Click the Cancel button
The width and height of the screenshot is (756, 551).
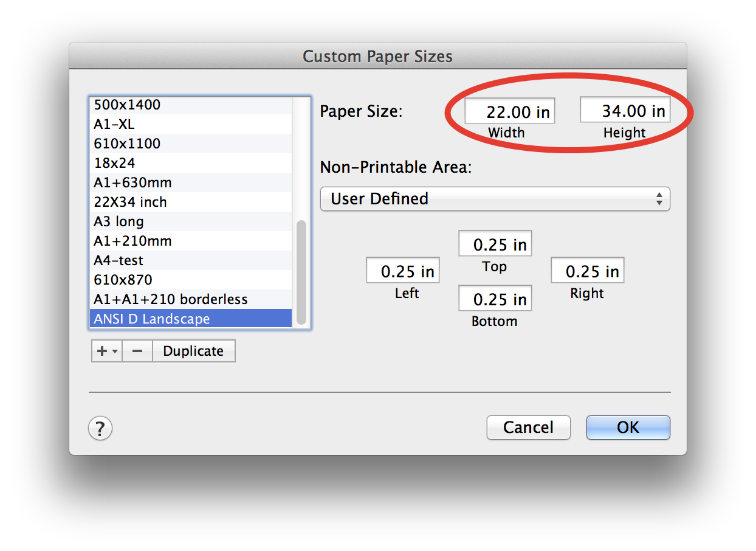tap(528, 428)
